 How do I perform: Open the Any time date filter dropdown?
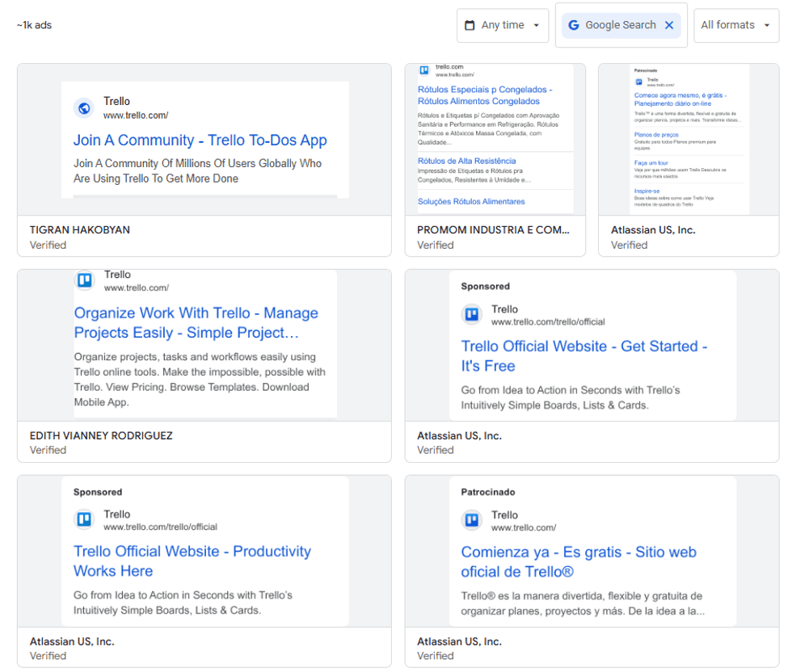tap(502, 25)
